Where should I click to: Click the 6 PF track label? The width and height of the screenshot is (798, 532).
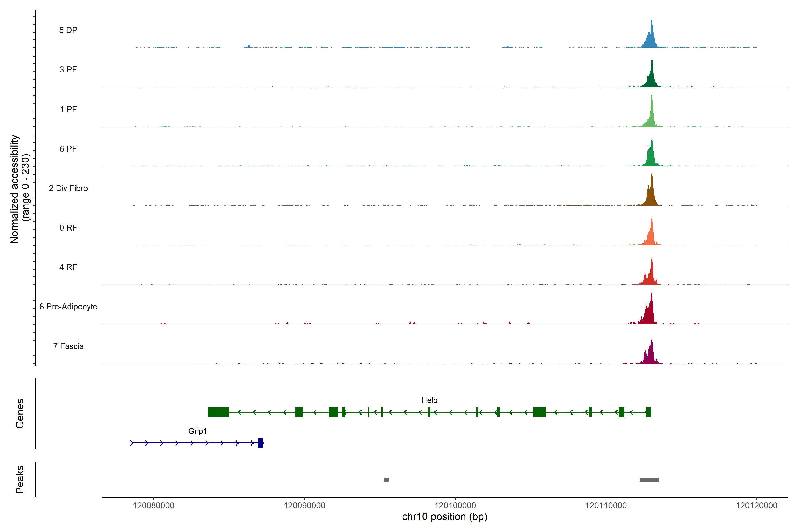(68, 149)
